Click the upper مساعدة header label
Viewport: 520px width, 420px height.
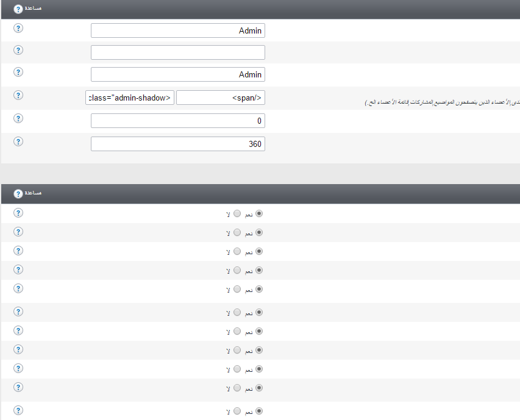[33, 9]
